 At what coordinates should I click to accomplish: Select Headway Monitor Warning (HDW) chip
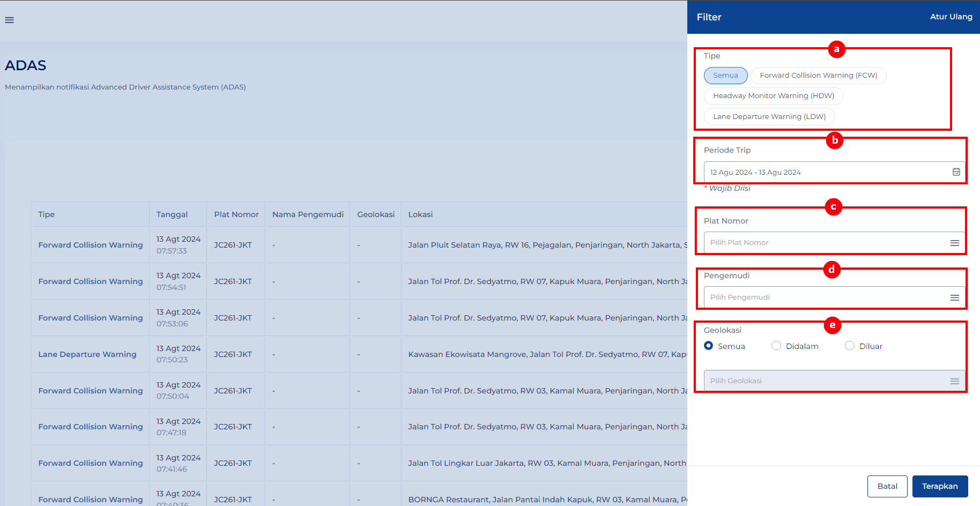point(774,96)
